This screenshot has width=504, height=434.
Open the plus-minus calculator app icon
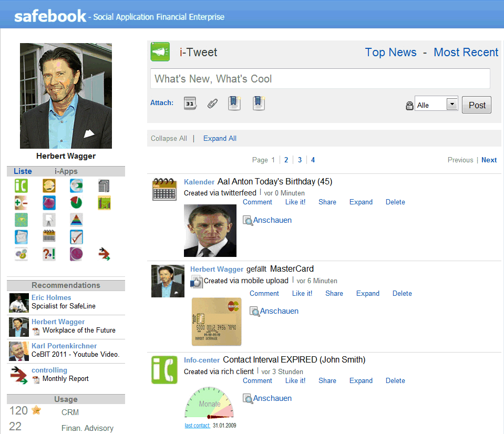(x=21, y=203)
